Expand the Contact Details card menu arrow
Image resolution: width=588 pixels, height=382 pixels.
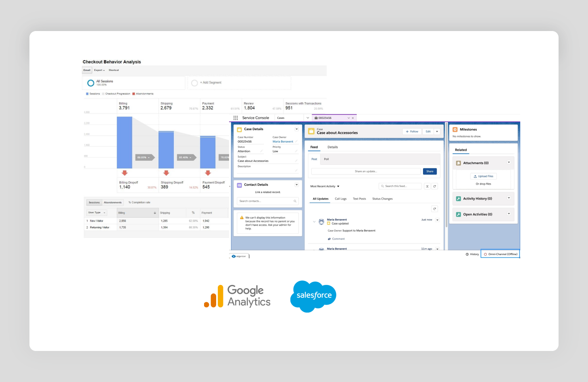(297, 185)
